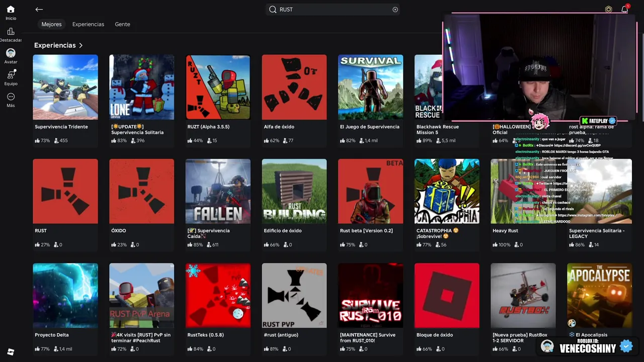Image resolution: width=644 pixels, height=362 pixels.
Task: Click the #rust (antiguo) title
Action: [281, 335]
